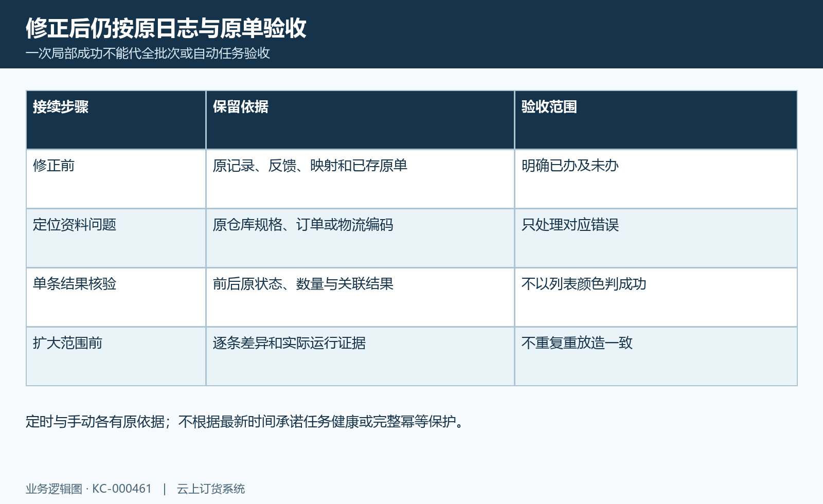Click the cell 不重复重放造一致
823x504 pixels.
(656, 356)
